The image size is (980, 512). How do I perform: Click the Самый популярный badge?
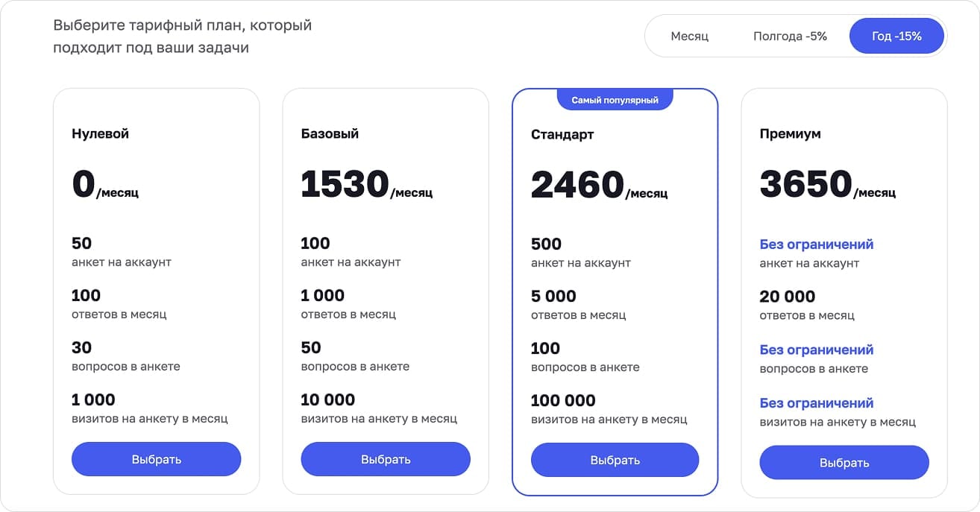point(615,98)
